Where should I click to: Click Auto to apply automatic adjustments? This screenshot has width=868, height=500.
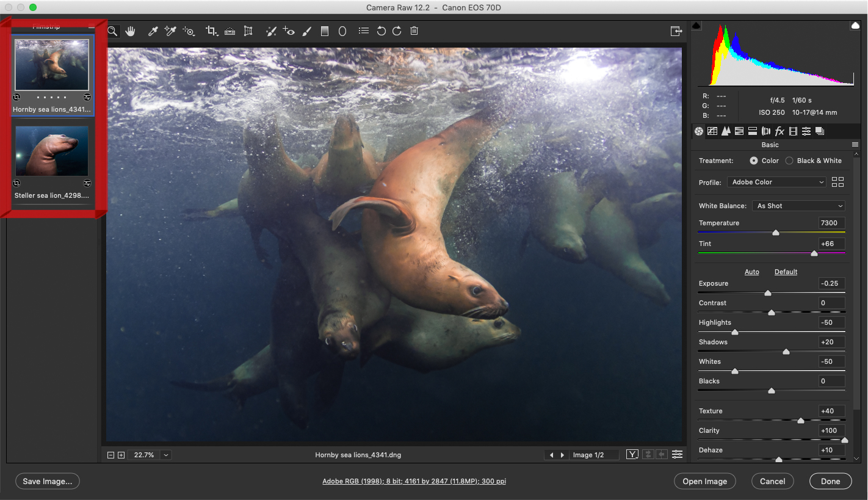coord(752,272)
